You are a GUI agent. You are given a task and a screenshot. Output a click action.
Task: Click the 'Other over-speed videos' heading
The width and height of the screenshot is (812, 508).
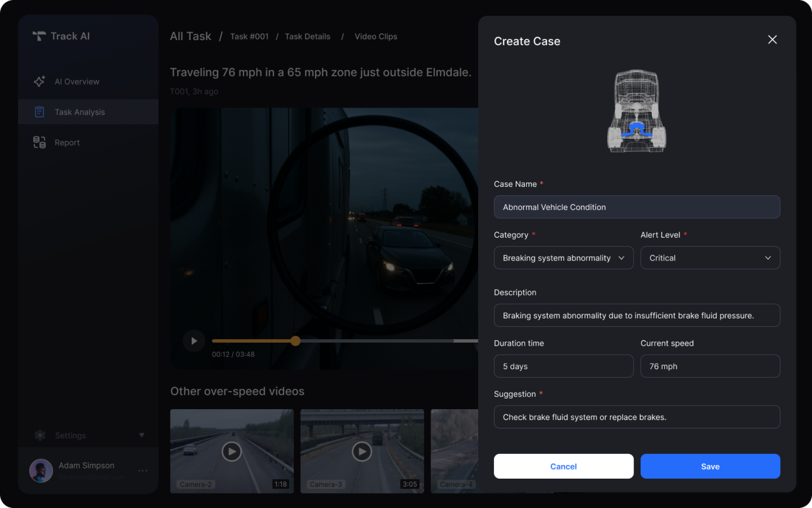237,391
